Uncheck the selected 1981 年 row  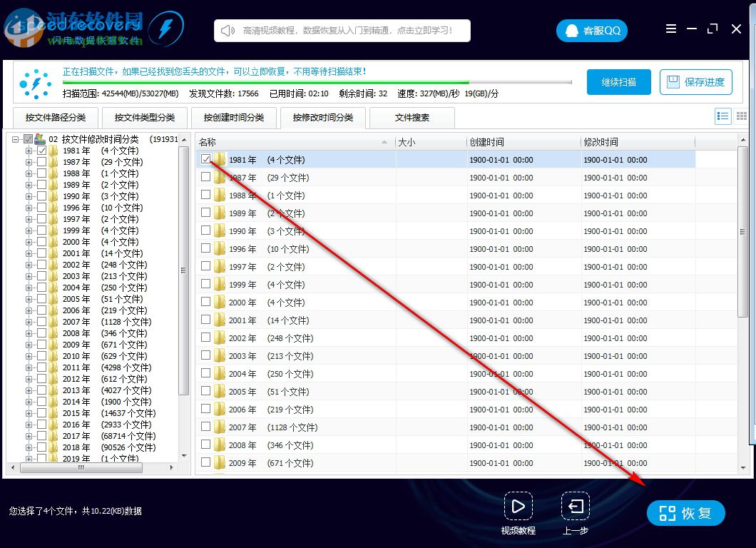pos(206,159)
